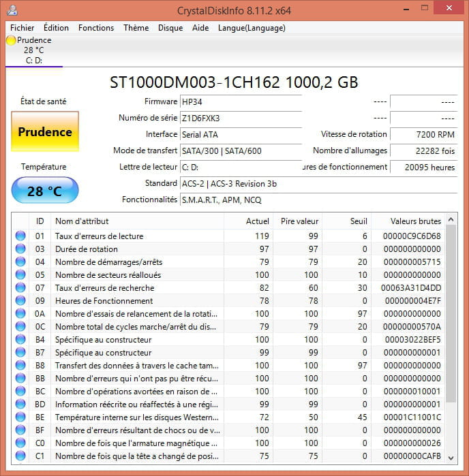Click the blue status orb for attribute 01
The image size is (469, 476).
(x=20, y=236)
